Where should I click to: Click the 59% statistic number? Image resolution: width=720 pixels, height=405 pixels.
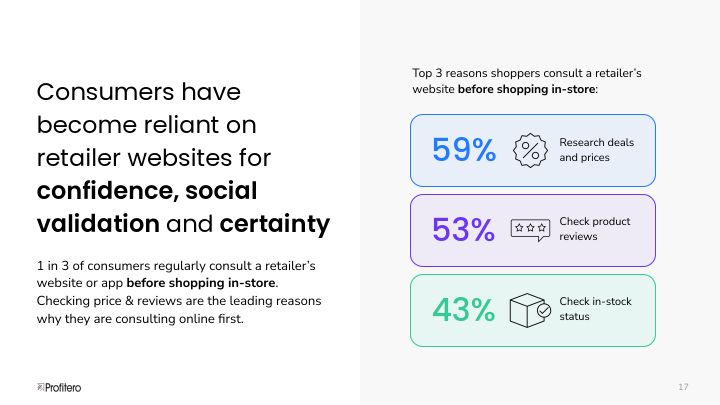[x=464, y=150]
